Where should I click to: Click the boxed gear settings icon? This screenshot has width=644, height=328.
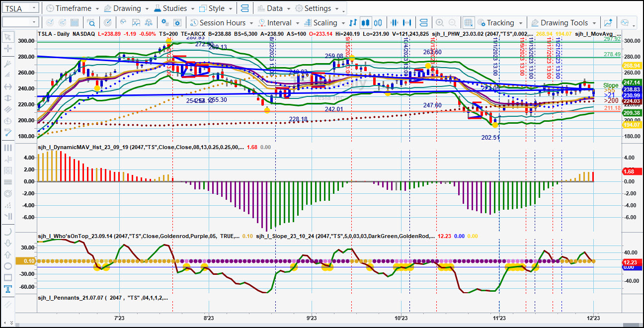177,22
